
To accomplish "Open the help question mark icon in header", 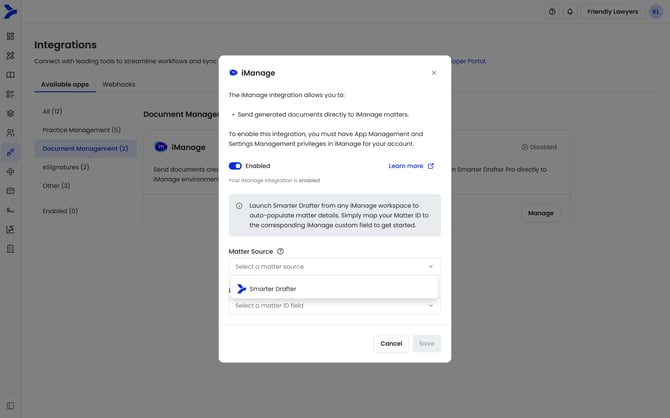I will 551,12.
